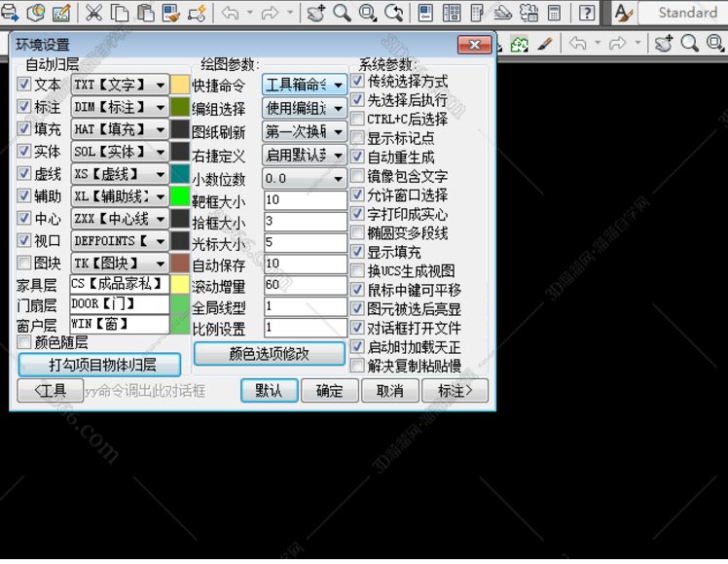Go to the 标注> page button
Viewport: 728px width, 564px height.
(455, 391)
